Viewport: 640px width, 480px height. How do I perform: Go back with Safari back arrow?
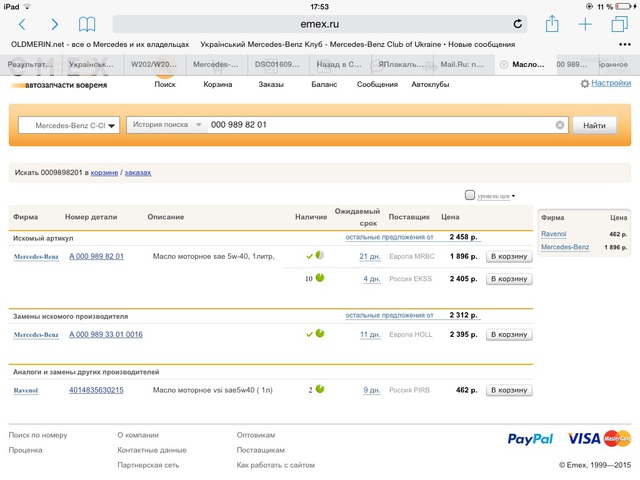click(22, 24)
